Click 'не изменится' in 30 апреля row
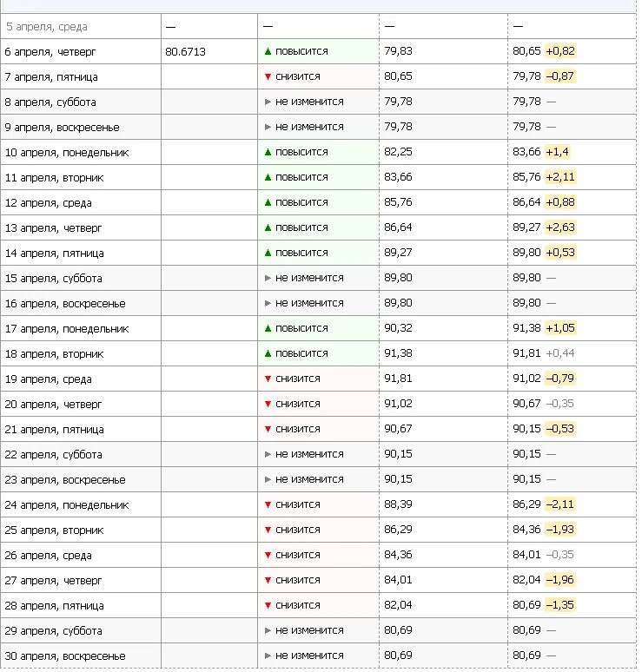 [309, 656]
